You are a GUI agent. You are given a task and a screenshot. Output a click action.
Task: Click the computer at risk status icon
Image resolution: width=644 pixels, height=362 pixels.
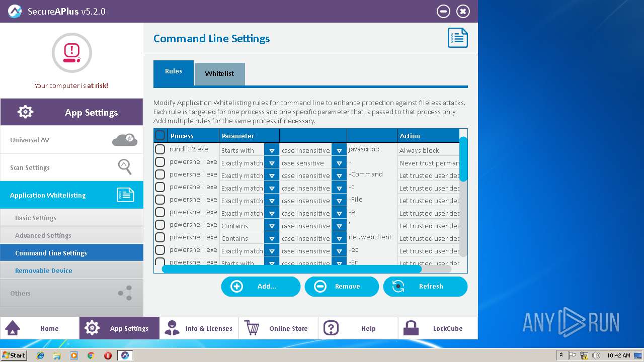coord(72,53)
